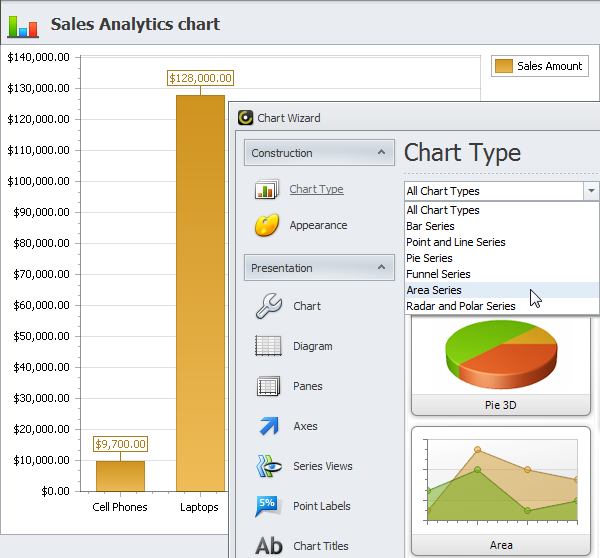Pick Pie Series in the dropdown
The image size is (600, 558).
pos(429,258)
